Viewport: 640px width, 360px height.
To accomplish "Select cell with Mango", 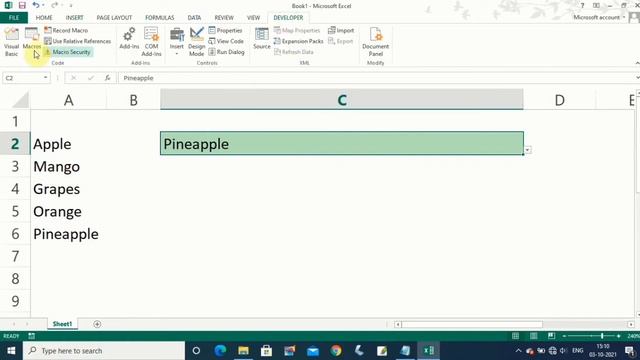I will [68, 166].
